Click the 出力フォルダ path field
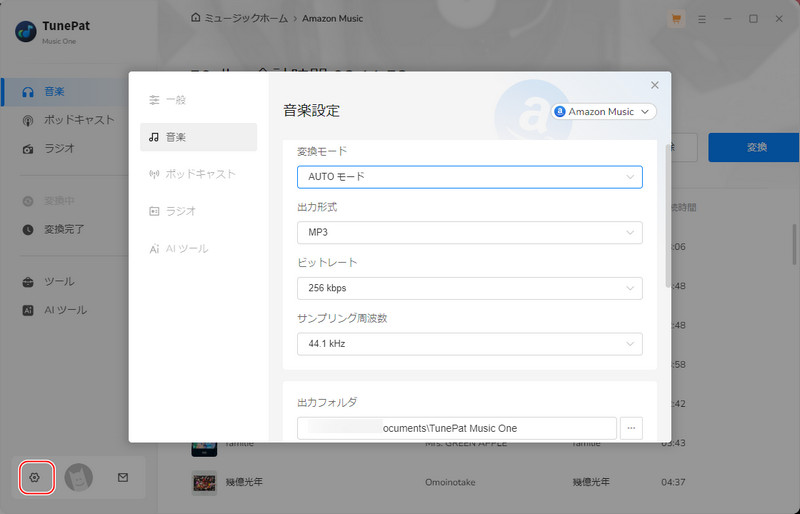Screen dimensions: 800x514 click(457, 428)
